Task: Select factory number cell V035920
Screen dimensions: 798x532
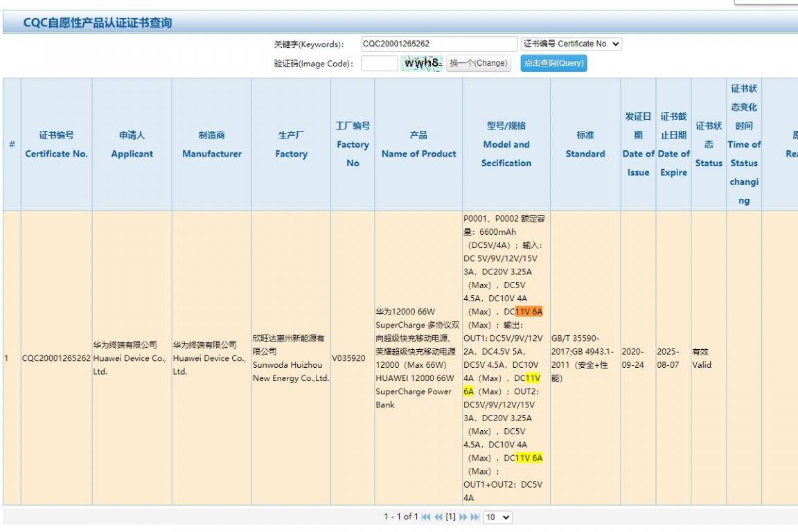Action: pyautogui.click(x=353, y=358)
